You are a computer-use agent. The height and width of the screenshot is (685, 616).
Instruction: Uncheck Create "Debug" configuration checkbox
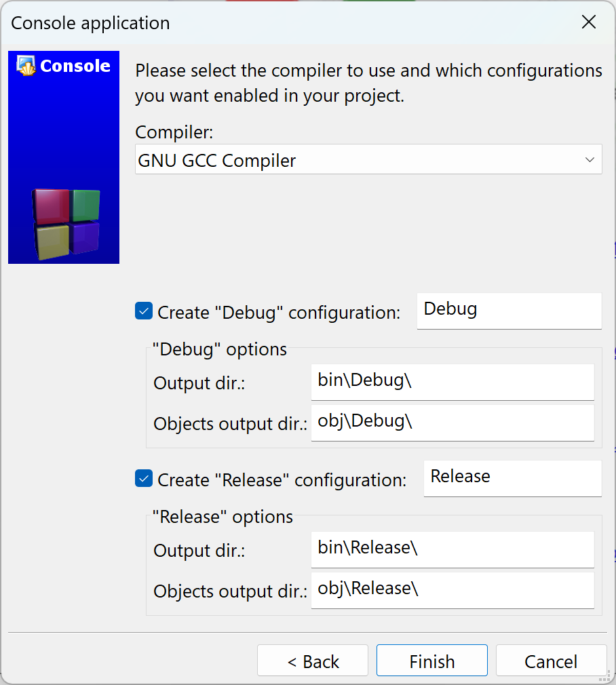(x=144, y=312)
